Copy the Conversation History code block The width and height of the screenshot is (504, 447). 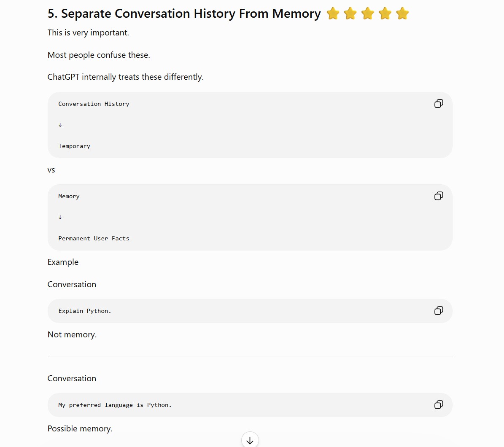pos(439,103)
